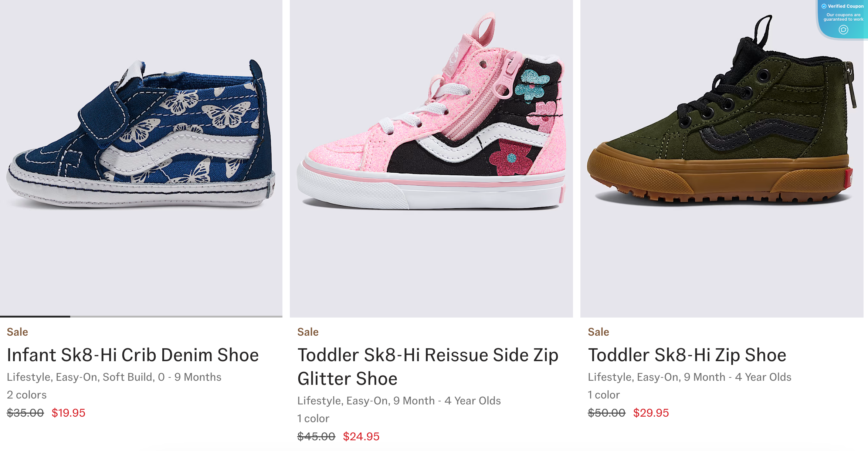This screenshot has width=868, height=451.
Task: Click the red $19.95 sale price
Action: tap(68, 413)
